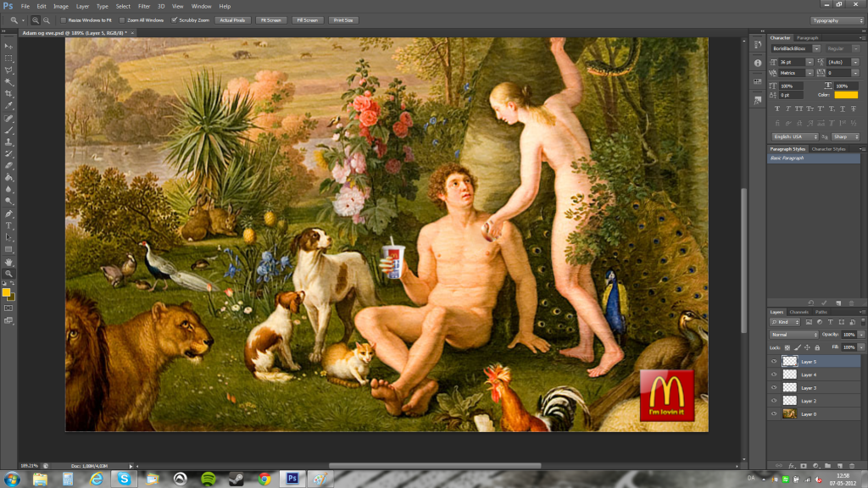This screenshot has width=868, height=488.
Task: Select the Layer 0 thumbnail
Action: [x=789, y=413]
